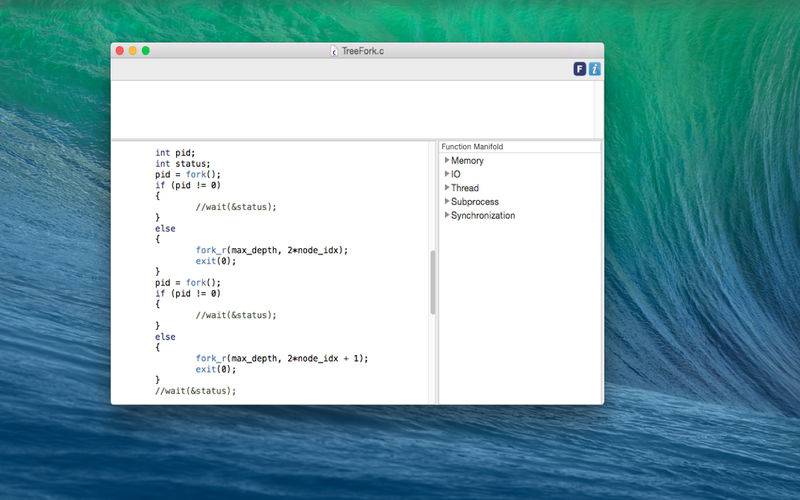Select the Memory row label
The image size is (800, 500).
(x=467, y=160)
